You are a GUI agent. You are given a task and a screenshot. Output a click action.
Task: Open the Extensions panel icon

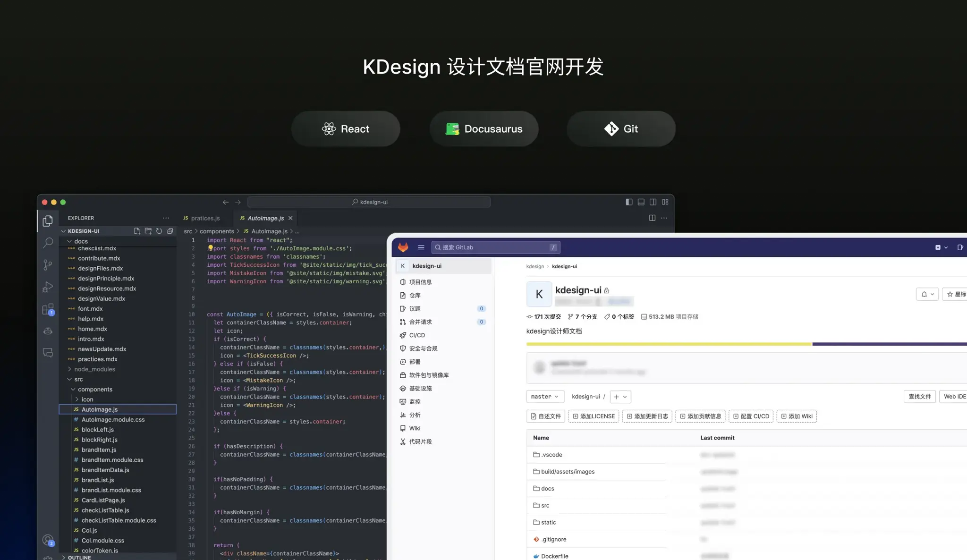pos(48,309)
